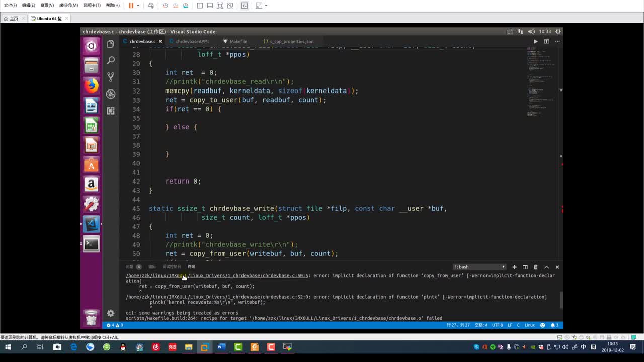Viewport: 644px width, 362px height.
Task: Split the terminal panel
Action: tap(525, 267)
